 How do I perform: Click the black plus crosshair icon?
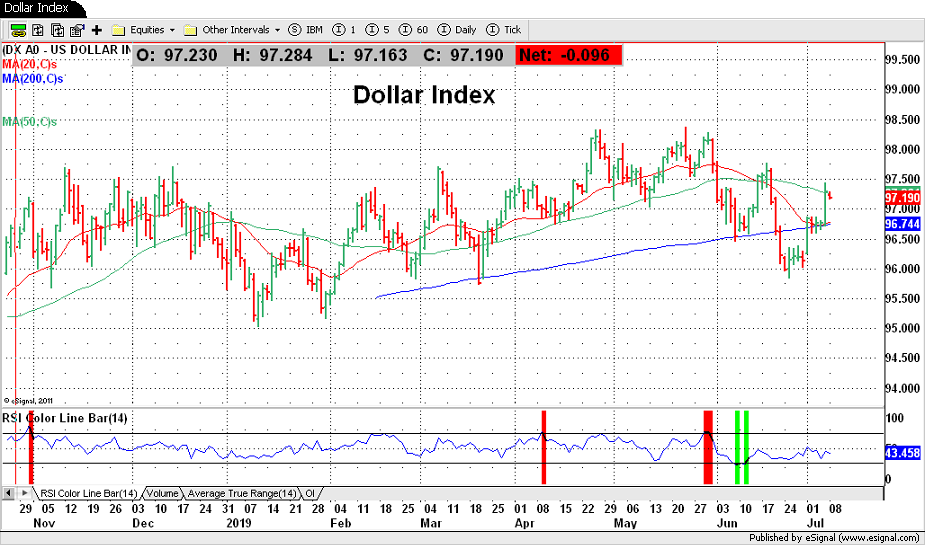point(97,30)
